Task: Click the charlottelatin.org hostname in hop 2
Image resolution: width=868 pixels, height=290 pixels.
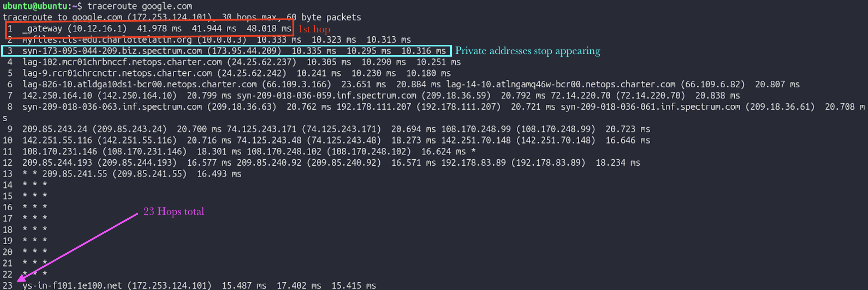Action: click(x=107, y=40)
